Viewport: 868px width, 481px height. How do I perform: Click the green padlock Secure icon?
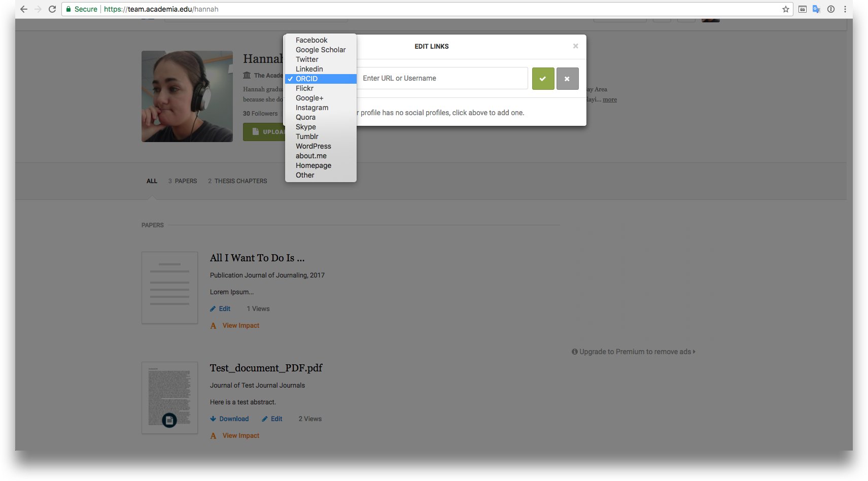point(68,9)
